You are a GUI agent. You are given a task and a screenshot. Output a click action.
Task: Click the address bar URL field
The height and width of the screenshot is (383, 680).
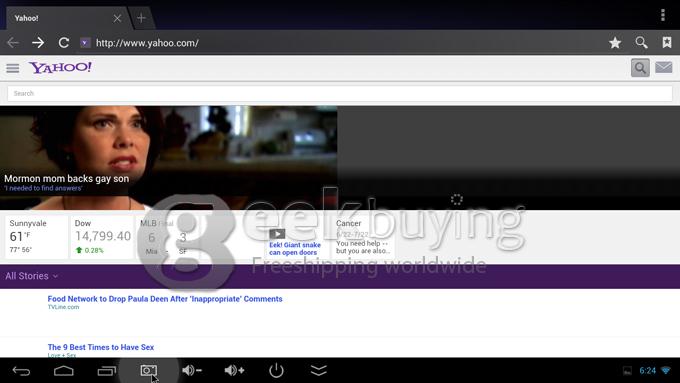pos(147,43)
